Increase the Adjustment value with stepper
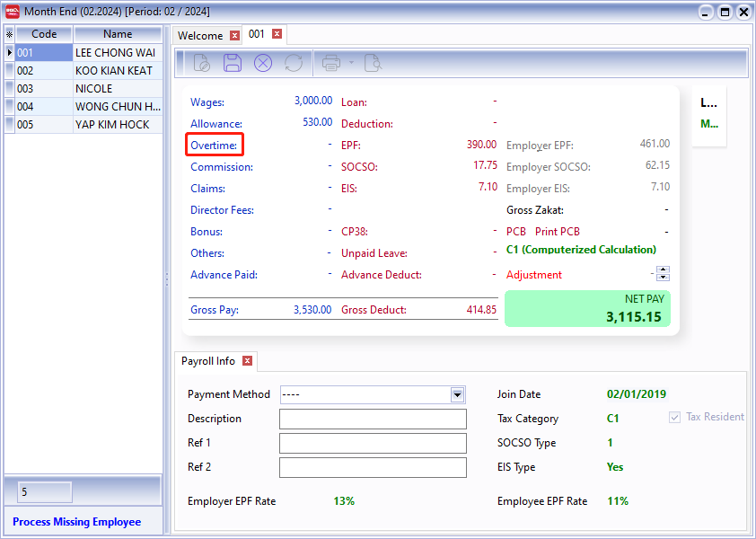This screenshot has height=539, width=756. [664, 270]
